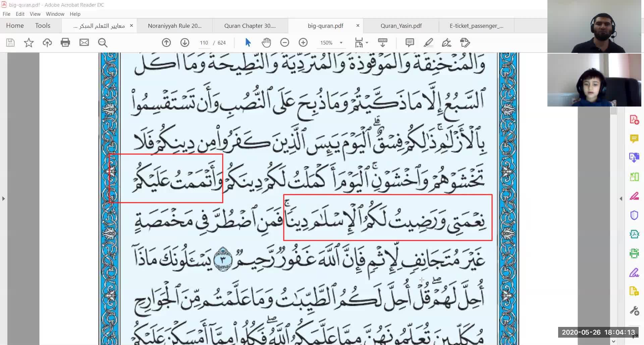
Task: Open the Edit menu
Action: pyautogui.click(x=20, y=14)
